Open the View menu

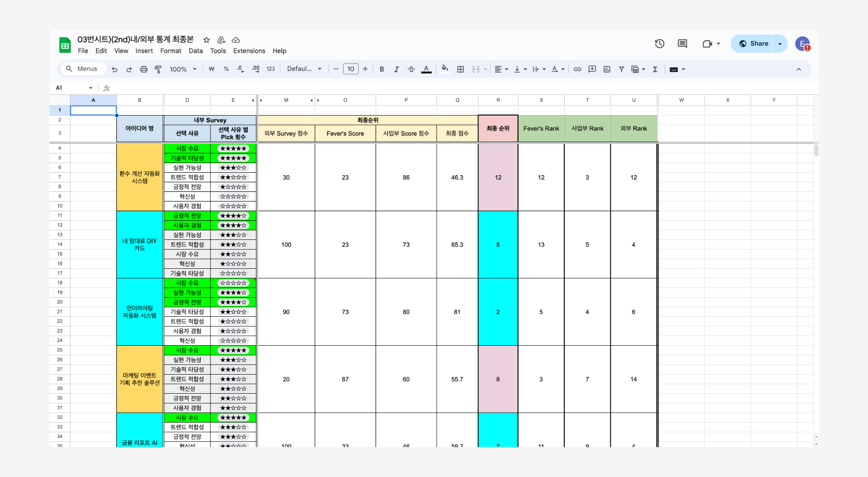click(121, 51)
